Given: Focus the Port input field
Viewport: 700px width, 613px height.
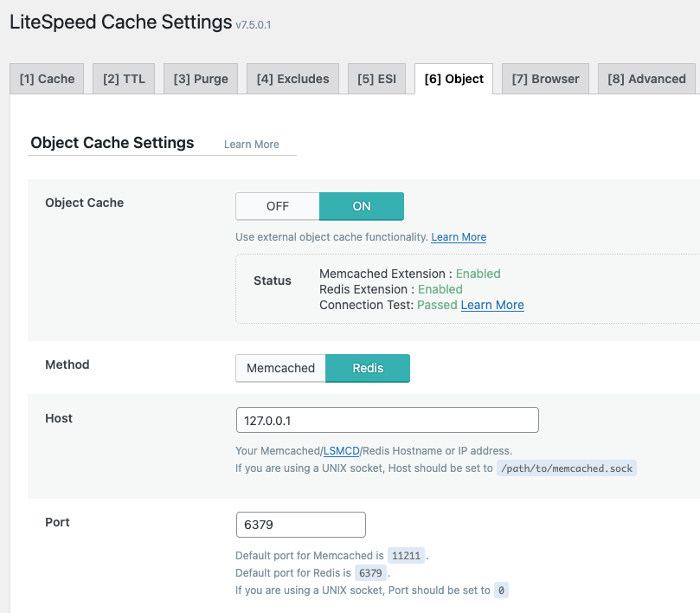Looking at the screenshot, I should (300, 525).
